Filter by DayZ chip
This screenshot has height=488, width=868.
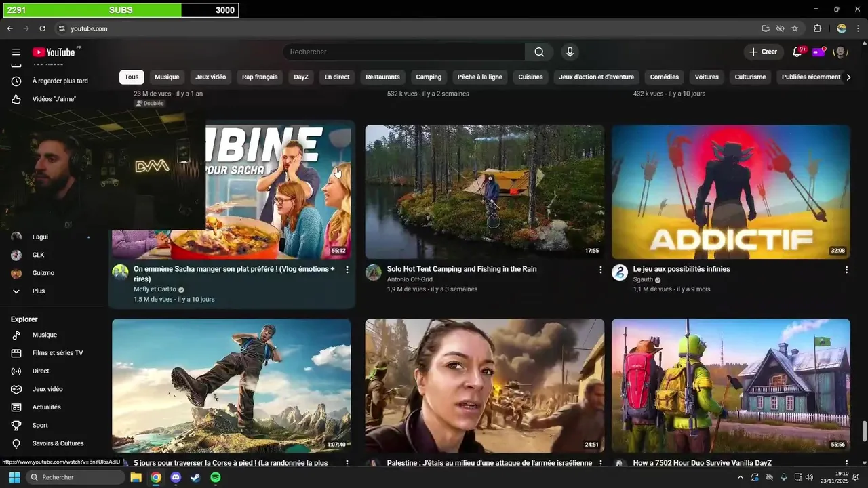[301, 77]
